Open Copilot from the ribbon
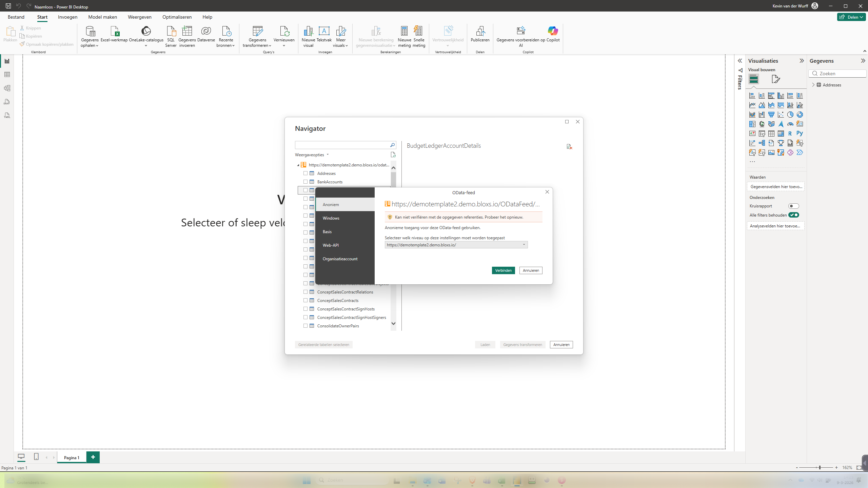This screenshot has height=488, width=868. (x=553, y=32)
